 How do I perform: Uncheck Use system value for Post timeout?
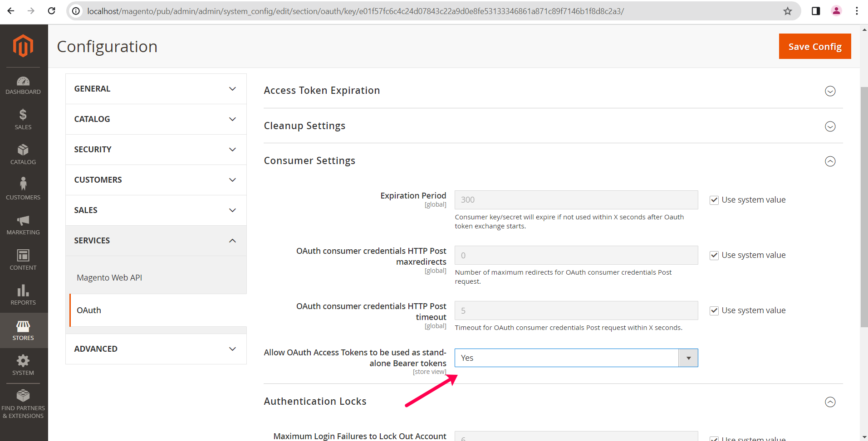(x=714, y=311)
